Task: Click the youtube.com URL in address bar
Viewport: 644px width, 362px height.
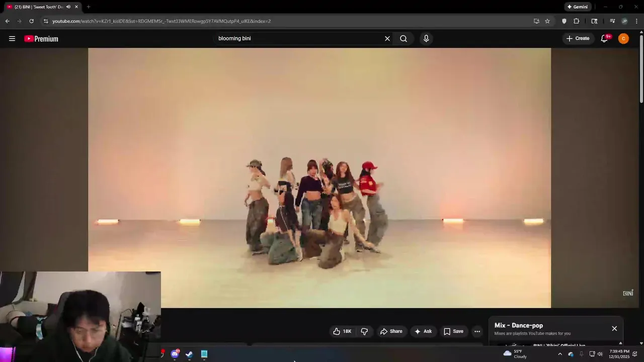Action: (x=162, y=21)
